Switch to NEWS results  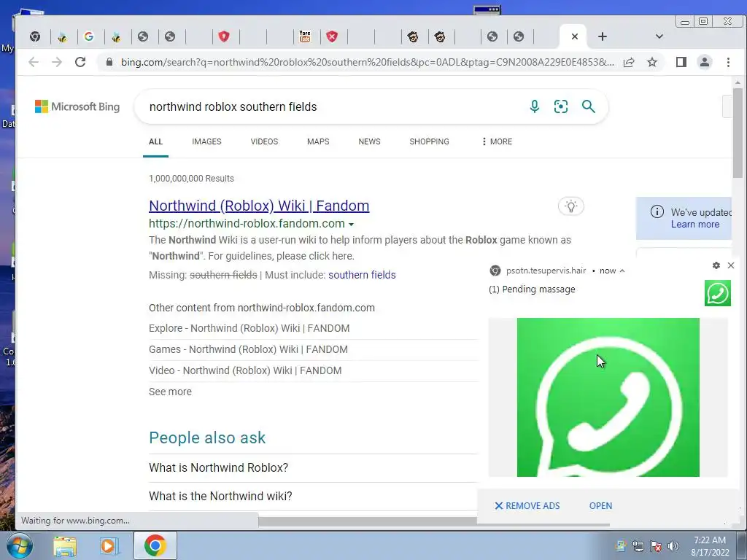[369, 141]
